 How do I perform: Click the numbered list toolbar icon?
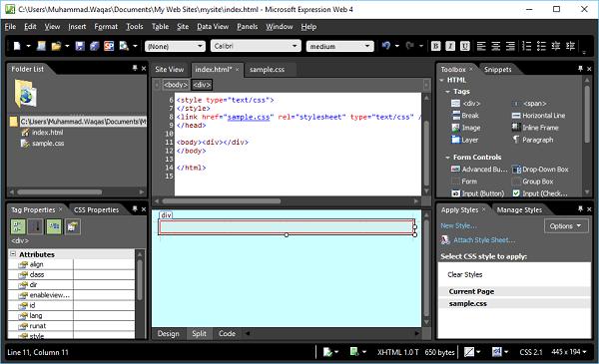coord(526,46)
